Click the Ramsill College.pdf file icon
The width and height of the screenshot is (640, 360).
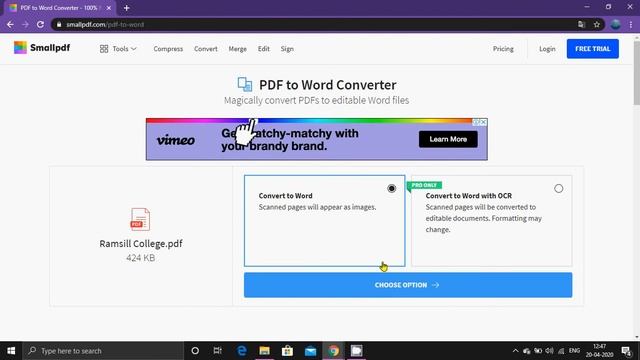[x=140, y=219]
